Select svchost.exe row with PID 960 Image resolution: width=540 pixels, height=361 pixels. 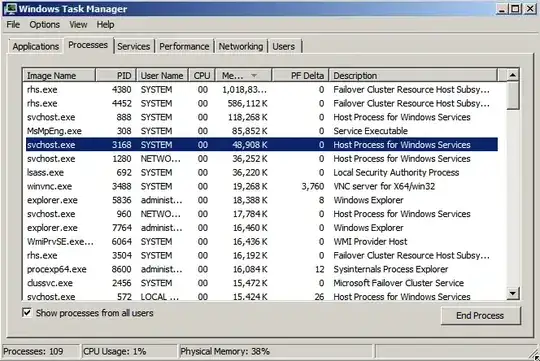(262, 214)
